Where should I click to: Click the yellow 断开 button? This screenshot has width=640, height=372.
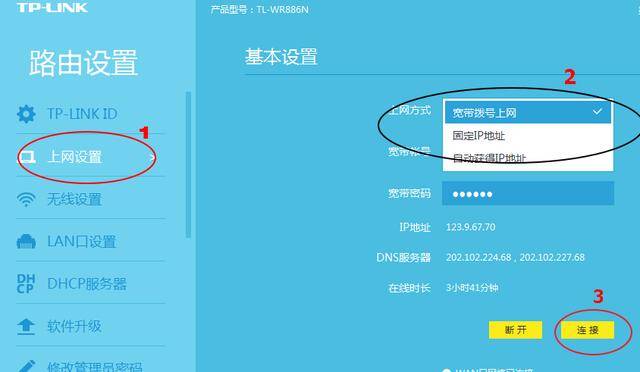(x=516, y=330)
